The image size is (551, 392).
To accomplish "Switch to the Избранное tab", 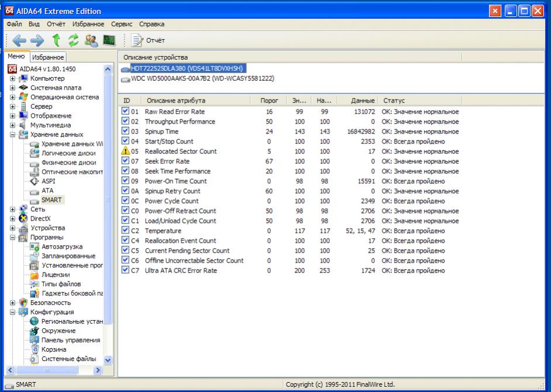I will click(48, 57).
